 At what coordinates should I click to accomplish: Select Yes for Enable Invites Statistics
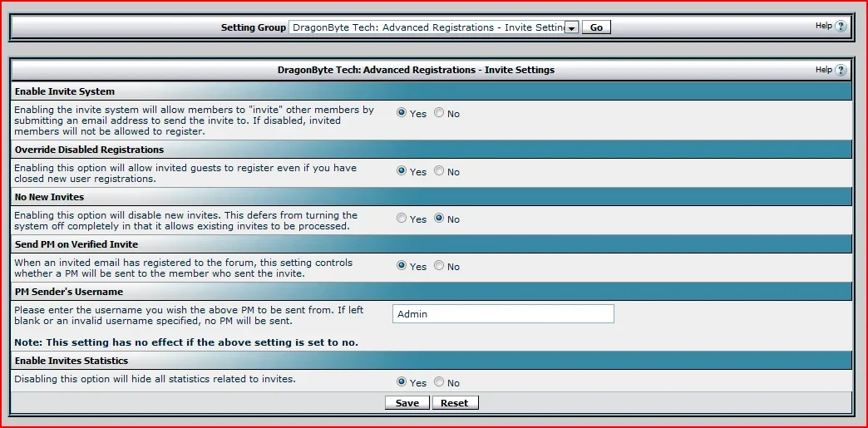coord(402,382)
